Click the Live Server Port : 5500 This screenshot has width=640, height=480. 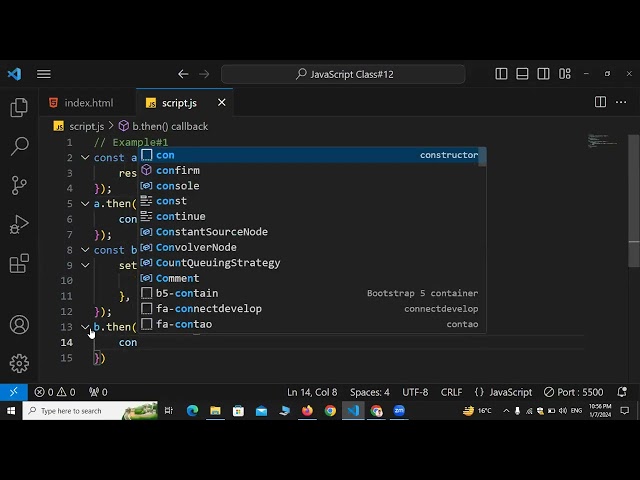573,392
